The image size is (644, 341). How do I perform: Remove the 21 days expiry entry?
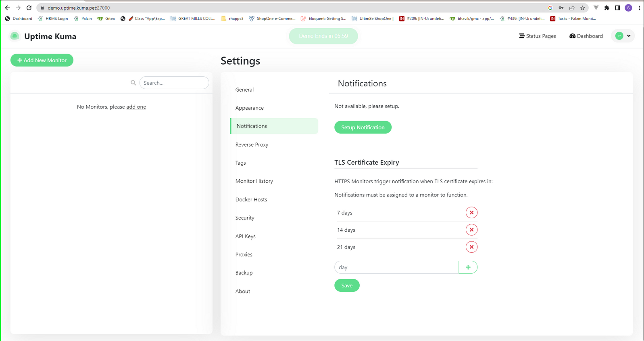[471, 247]
